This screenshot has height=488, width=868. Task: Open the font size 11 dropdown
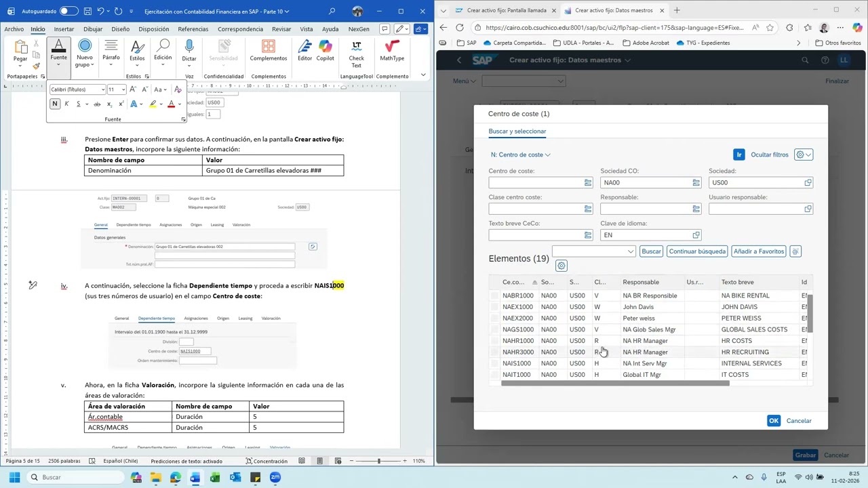pyautogui.click(x=123, y=89)
